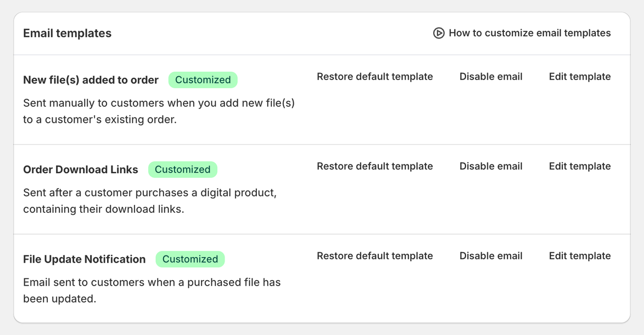644x335 pixels.
Task: Edit template for File Update Notification
Action: coord(580,256)
